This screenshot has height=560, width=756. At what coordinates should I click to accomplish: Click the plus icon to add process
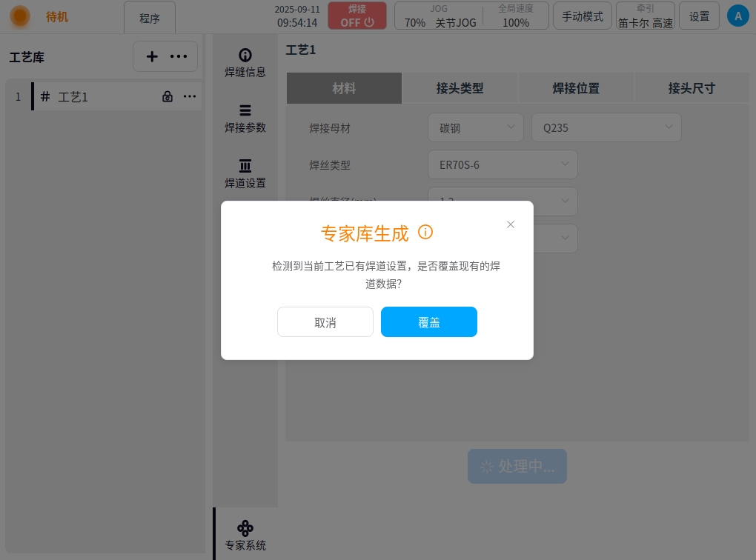152,56
